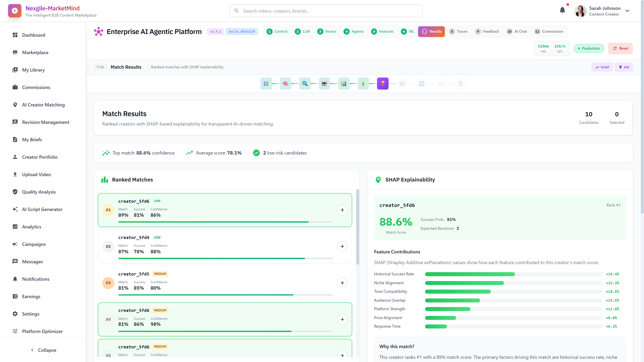Click the Reset button
This screenshot has height=362, width=644.
pyautogui.click(x=621, y=48)
